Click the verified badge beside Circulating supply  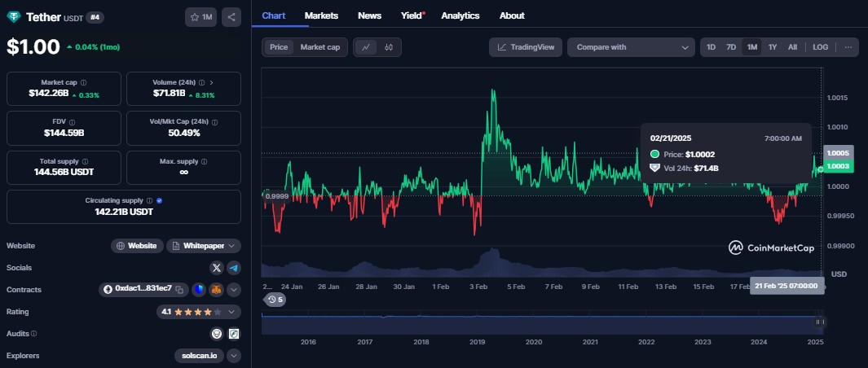tap(160, 200)
